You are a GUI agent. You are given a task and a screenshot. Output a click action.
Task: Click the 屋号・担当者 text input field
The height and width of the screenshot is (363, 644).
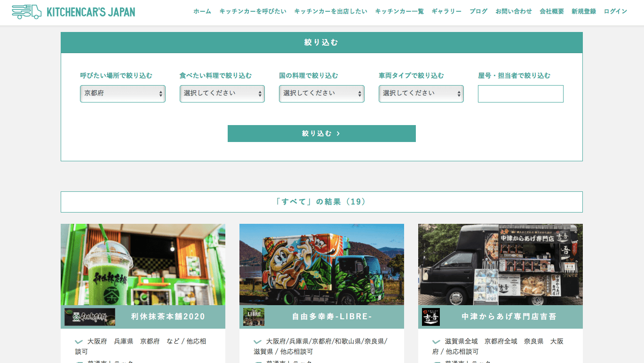520,94
